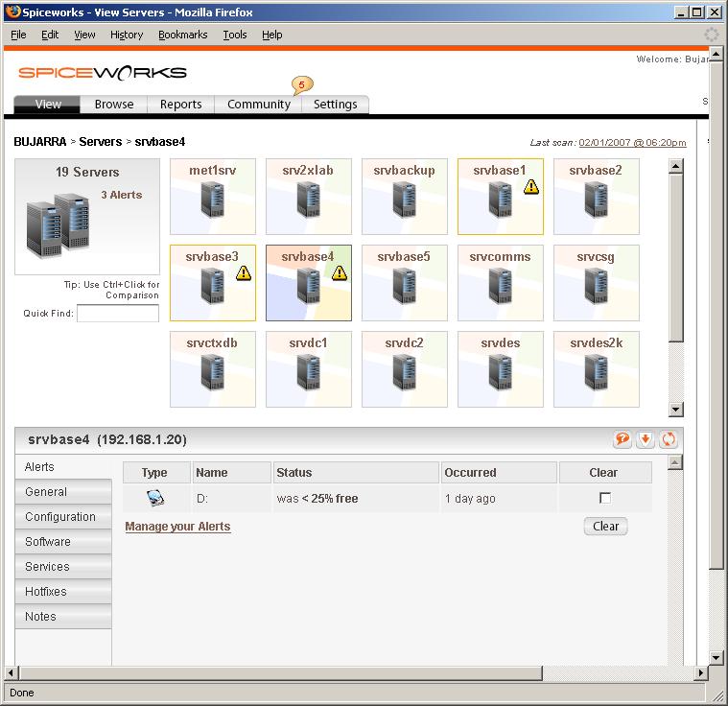728x706 pixels.
Task: Sort alerts by Status column header
Action: click(x=356, y=473)
